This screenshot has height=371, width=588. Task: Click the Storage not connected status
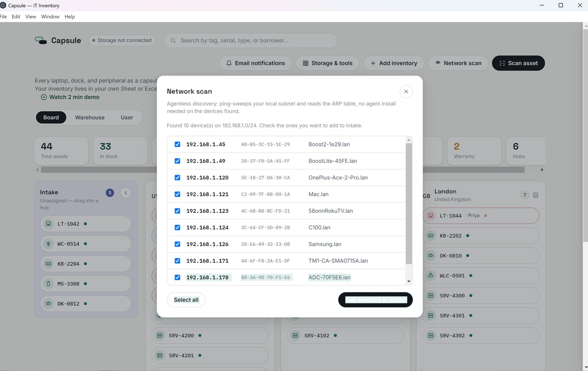tap(122, 40)
